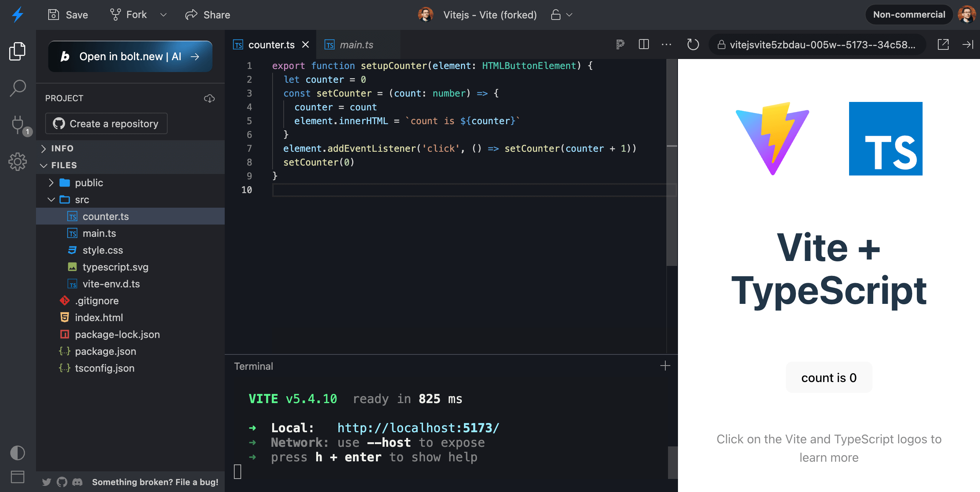Click the terminal scrollbar thumb
This screenshot has height=492, width=980.
[673, 462]
